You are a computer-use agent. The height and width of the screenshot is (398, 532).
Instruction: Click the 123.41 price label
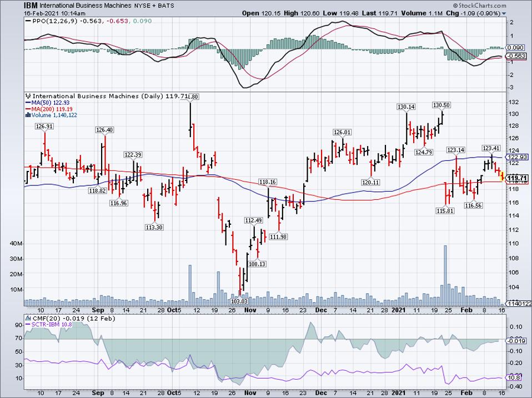491,148
